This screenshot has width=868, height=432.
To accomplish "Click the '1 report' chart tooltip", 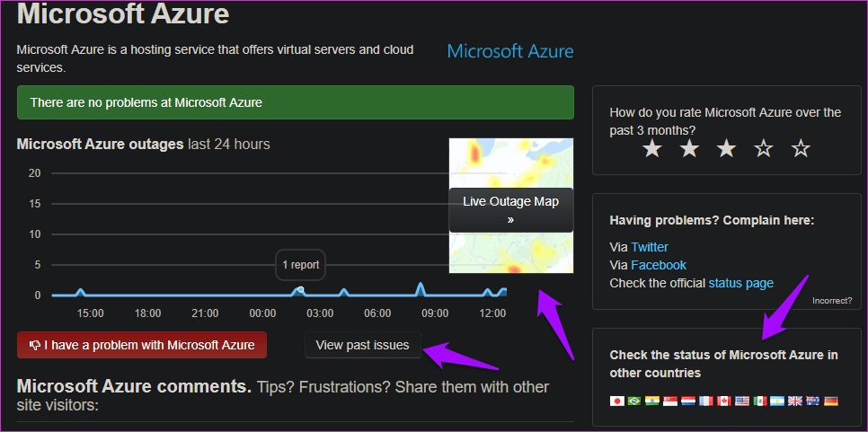I will pyautogui.click(x=301, y=265).
